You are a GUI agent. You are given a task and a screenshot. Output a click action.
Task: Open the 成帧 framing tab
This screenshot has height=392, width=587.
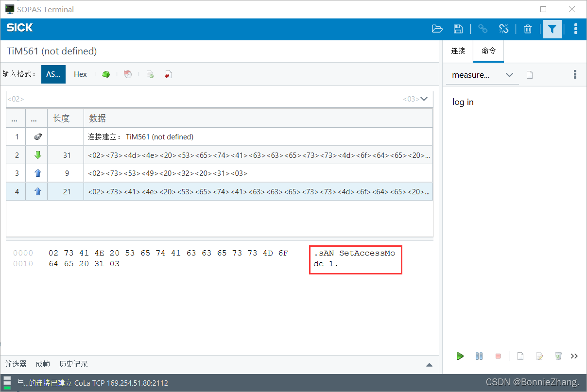(43, 364)
